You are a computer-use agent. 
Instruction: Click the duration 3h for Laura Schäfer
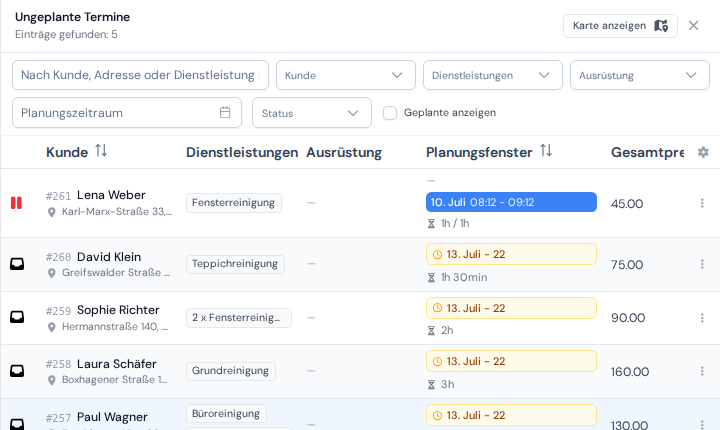click(447, 385)
